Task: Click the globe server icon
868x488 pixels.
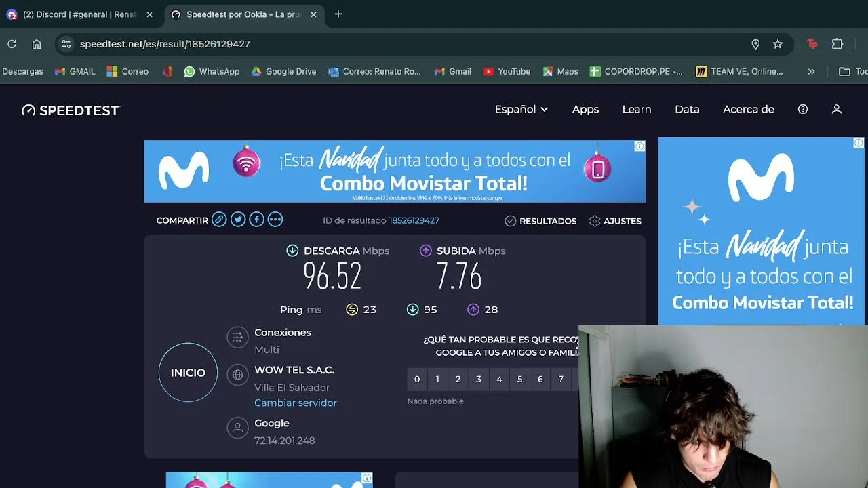Action: coord(237,375)
